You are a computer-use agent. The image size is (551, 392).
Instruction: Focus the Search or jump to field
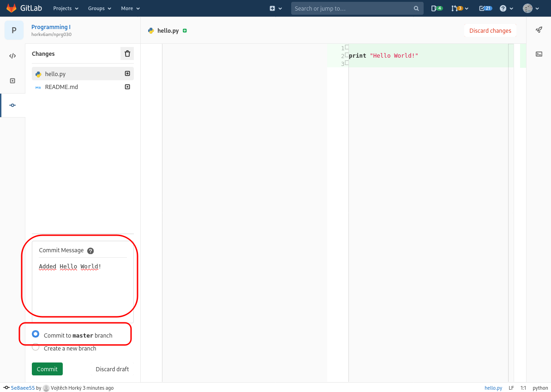click(x=353, y=8)
